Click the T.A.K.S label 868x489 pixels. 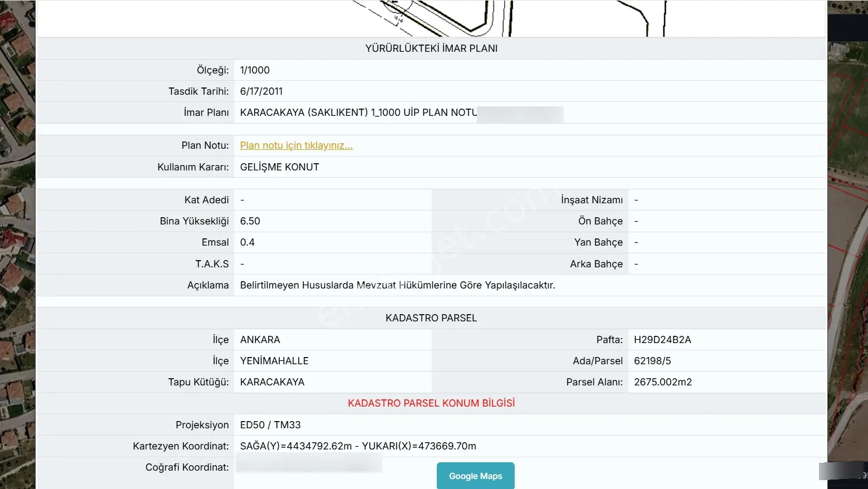(x=212, y=264)
